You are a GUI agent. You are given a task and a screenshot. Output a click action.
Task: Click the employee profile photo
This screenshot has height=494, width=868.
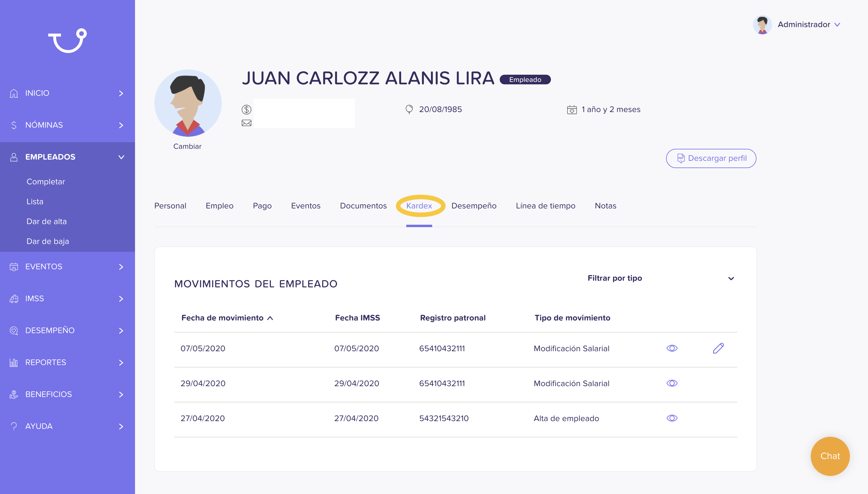[188, 103]
